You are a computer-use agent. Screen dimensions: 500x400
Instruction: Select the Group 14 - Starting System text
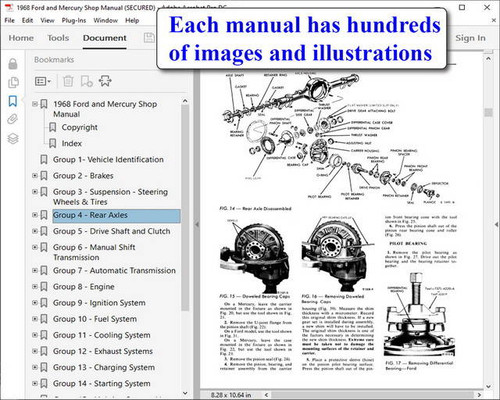click(102, 384)
